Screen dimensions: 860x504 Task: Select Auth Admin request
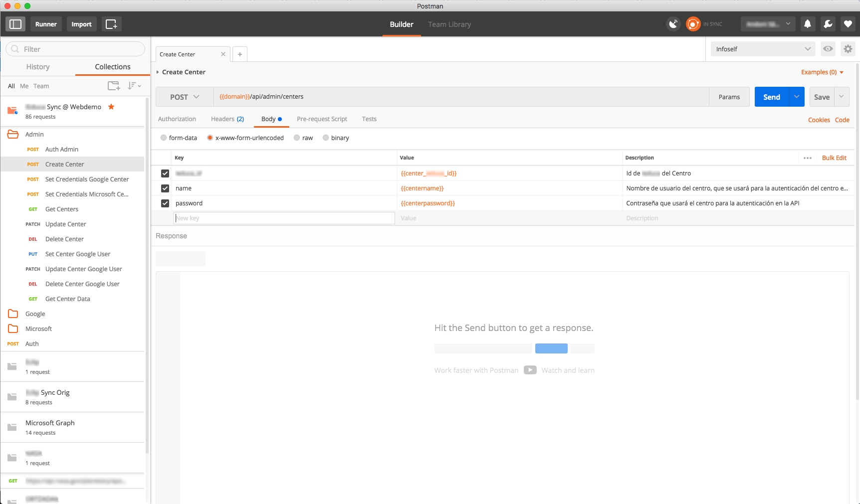tap(72, 149)
